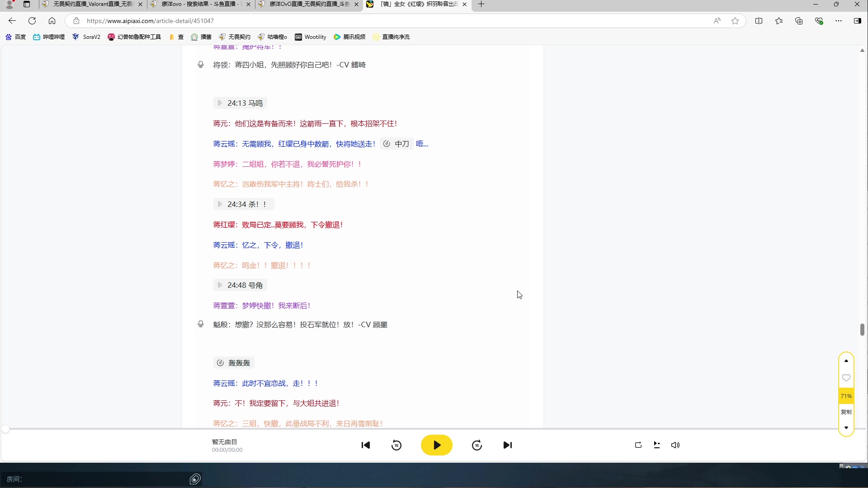Click the 71% reading progress indicator
Image resolution: width=868 pixels, height=488 pixels.
pos(846,395)
